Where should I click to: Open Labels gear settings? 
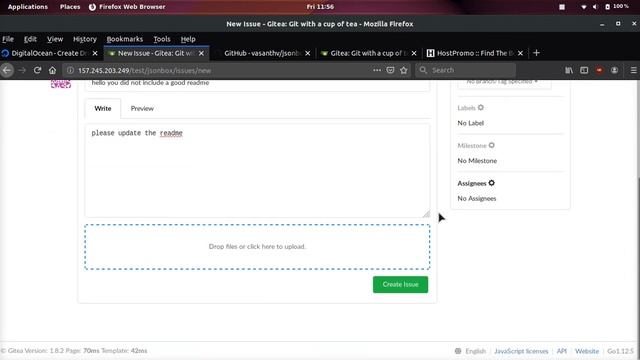pos(480,108)
